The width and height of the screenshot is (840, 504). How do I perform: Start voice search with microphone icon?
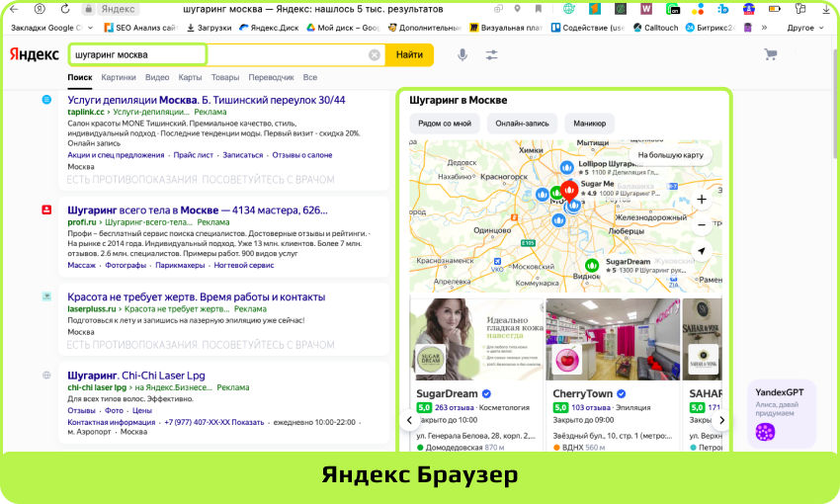point(462,54)
